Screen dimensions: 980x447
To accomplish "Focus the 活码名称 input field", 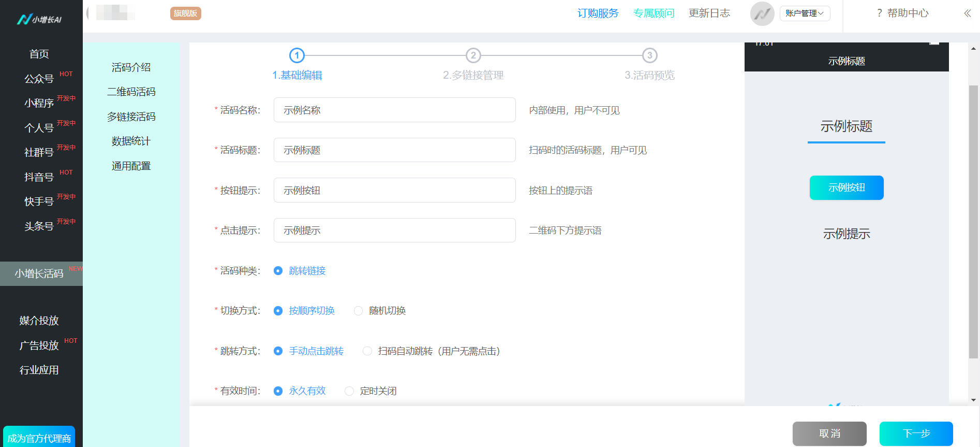I will click(395, 110).
